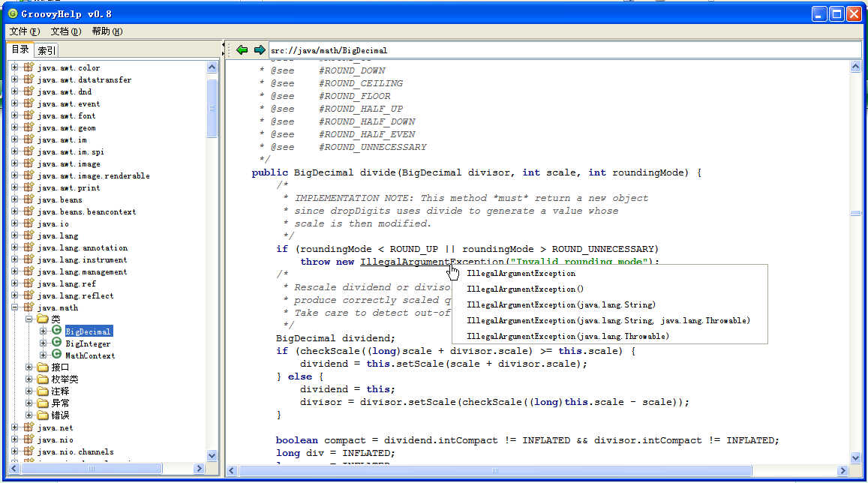This screenshot has height=483, width=868.
Task: Expand the java.awt.image package node
Action: [15, 163]
